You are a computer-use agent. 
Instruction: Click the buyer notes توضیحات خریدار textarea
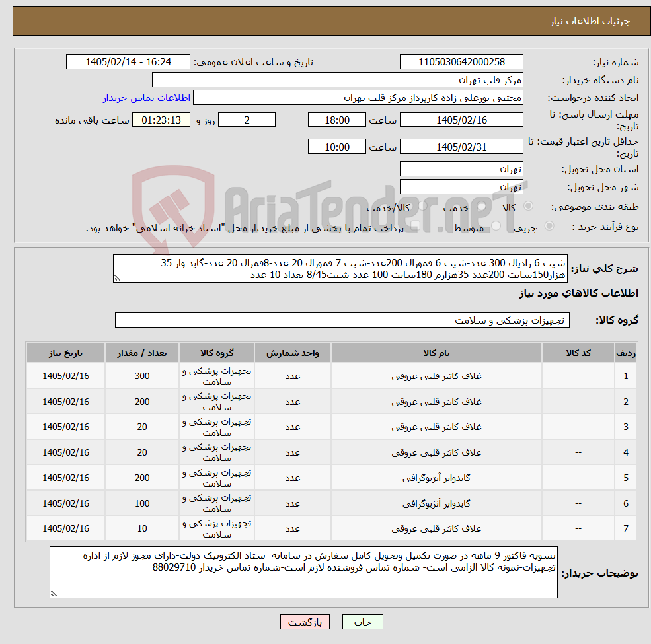tap(303, 572)
